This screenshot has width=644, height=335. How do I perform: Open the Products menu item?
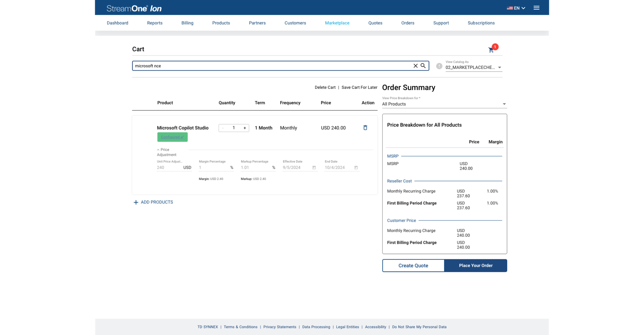click(221, 23)
